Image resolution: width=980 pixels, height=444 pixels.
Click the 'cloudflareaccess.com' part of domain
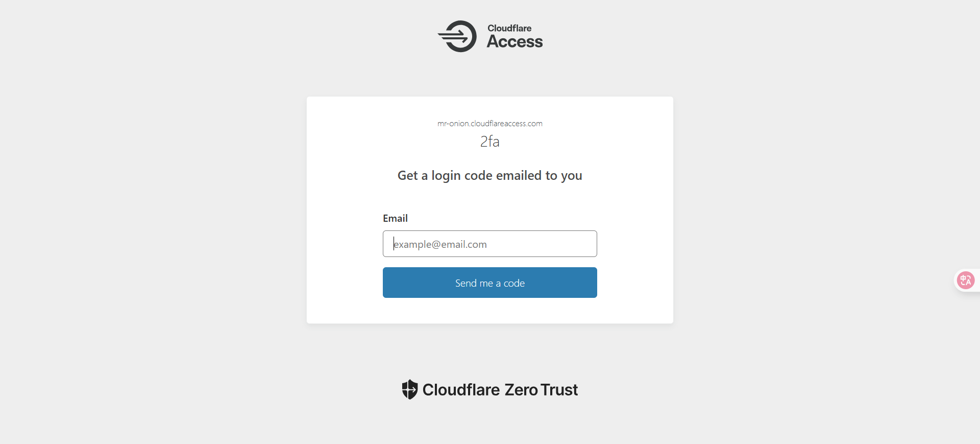506,124
